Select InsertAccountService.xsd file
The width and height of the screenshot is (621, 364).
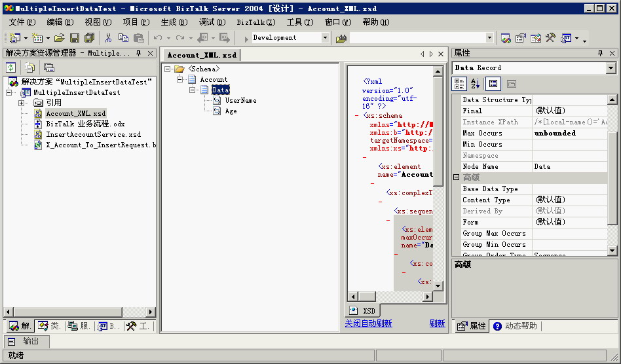pyautogui.click(x=93, y=134)
